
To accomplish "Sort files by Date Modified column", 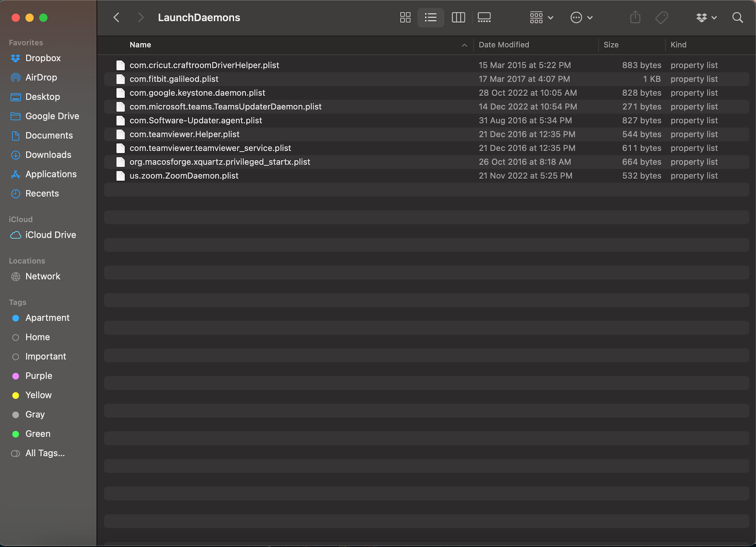I will 504,45.
